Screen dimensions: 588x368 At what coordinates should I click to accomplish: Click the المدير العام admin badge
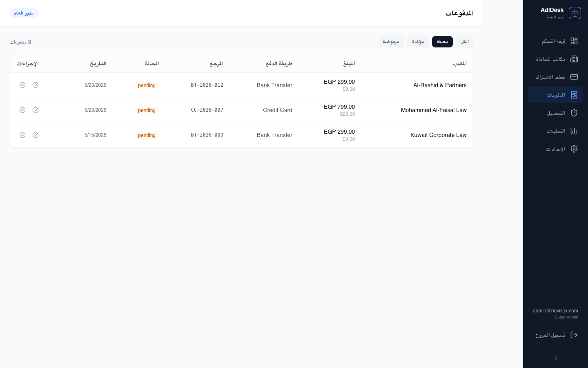24,13
